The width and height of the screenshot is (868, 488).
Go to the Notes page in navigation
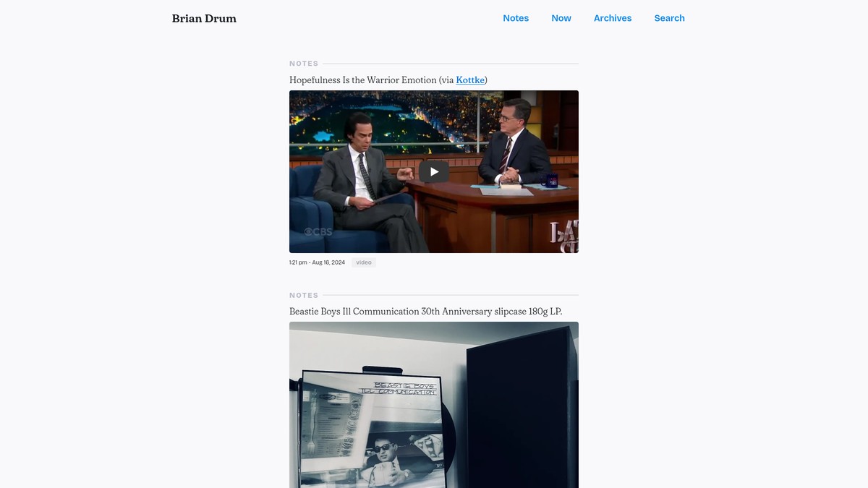point(516,18)
